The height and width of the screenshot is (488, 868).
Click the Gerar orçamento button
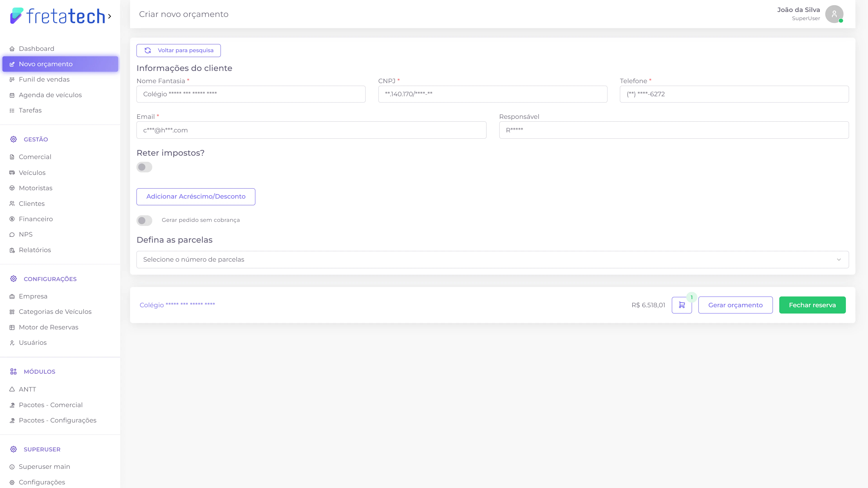735,305
